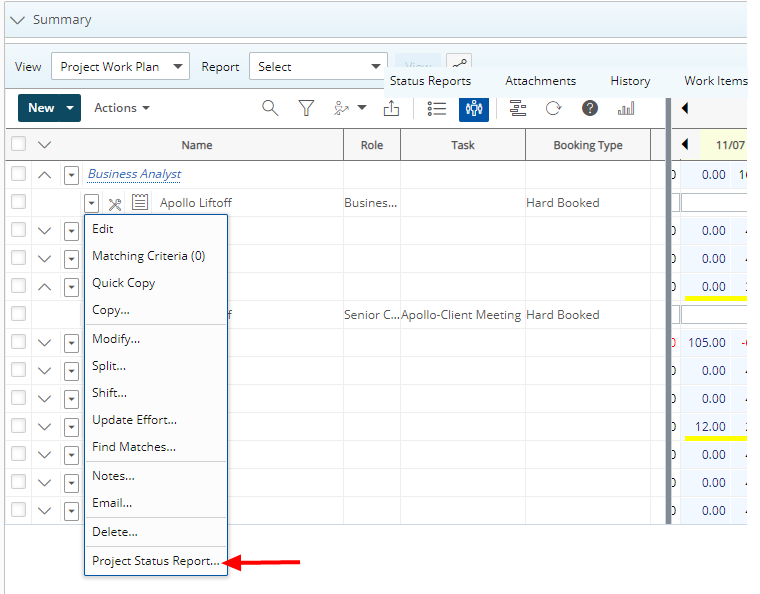760x594 pixels.
Task: Select the highlighted staffing team view icon
Action: (474, 109)
